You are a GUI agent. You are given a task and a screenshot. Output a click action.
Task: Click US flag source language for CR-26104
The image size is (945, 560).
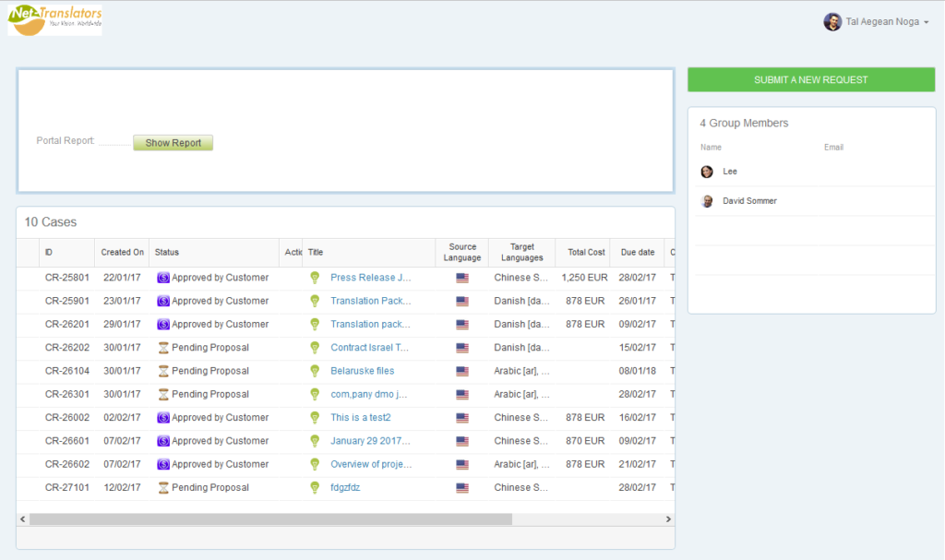point(462,371)
